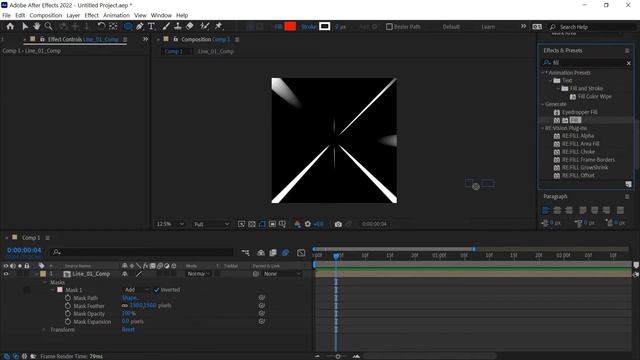Select the Eraser tool

190,27
